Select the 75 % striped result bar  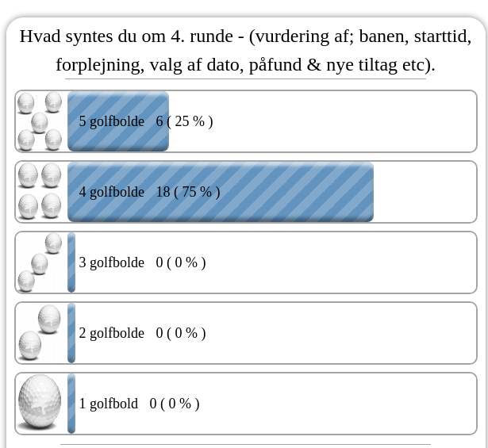pyautogui.click(x=221, y=192)
